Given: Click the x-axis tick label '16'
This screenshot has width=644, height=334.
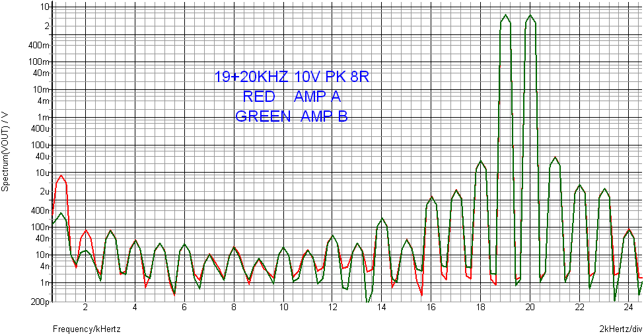Looking at the screenshot, I should click(431, 308).
